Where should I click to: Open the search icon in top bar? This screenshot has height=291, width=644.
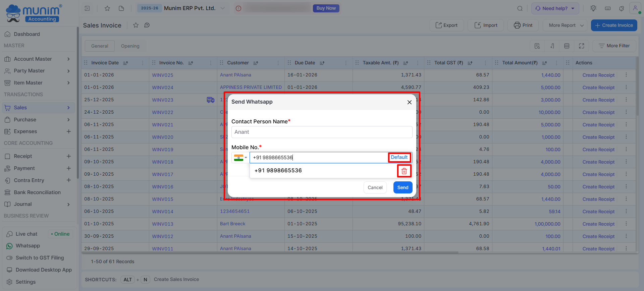[520, 8]
